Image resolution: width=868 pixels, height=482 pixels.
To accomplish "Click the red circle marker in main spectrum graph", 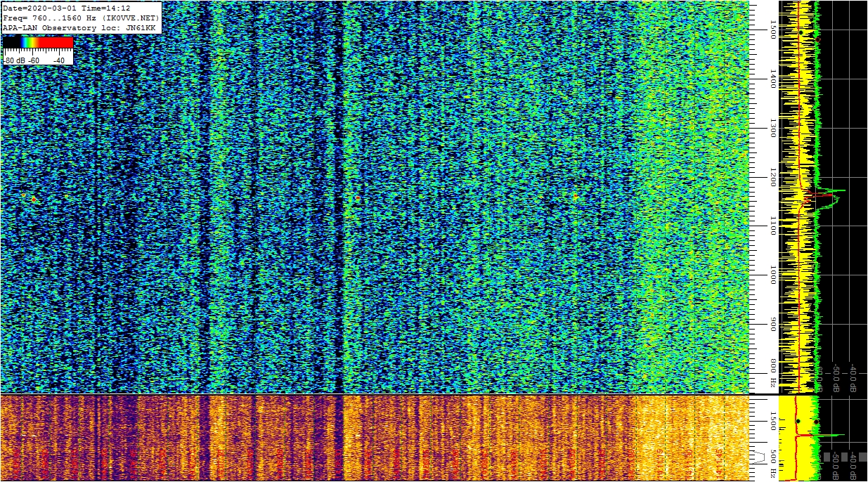I will pos(817,39).
